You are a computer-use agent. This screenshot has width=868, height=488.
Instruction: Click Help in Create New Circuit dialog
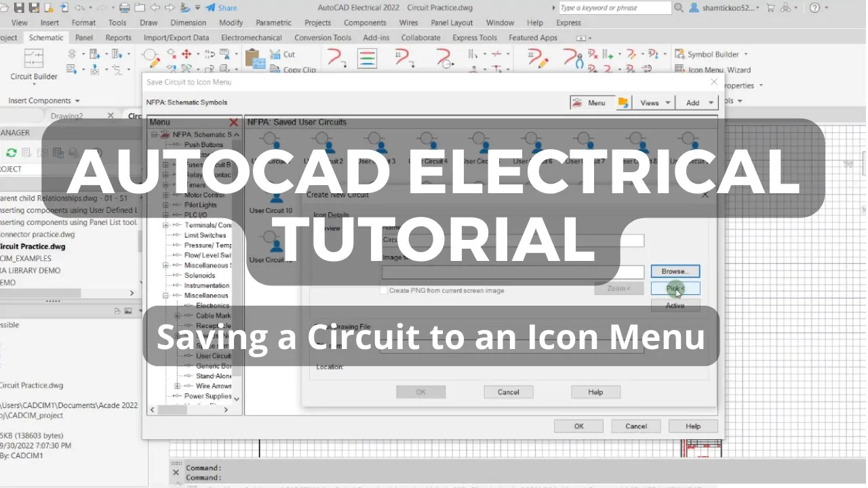pos(595,392)
